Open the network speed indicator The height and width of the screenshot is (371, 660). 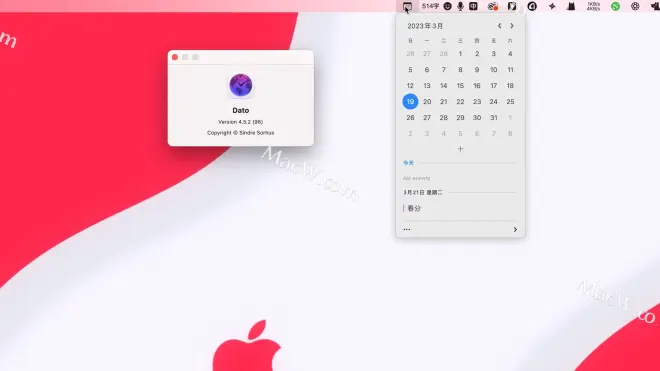593,6
